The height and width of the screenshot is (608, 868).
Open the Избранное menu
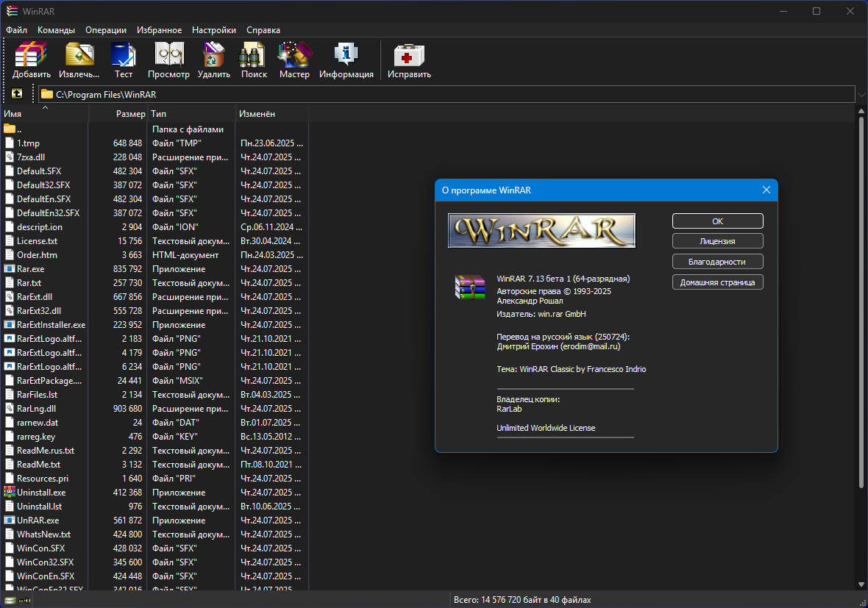(x=160, y=30)
